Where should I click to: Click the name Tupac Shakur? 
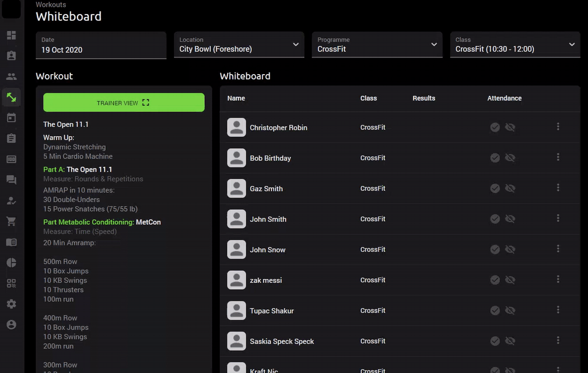[x=272, y=311]
